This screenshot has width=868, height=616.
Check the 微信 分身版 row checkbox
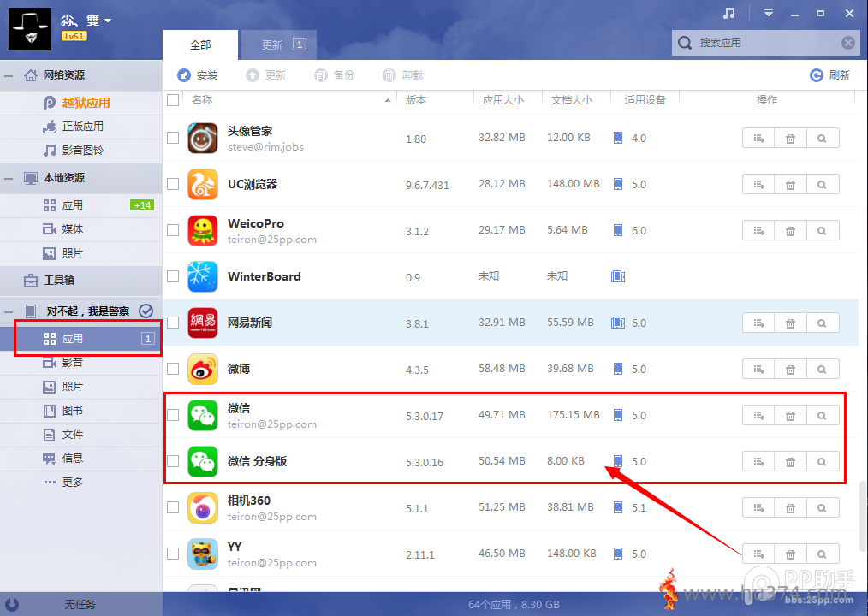[173, 461]
